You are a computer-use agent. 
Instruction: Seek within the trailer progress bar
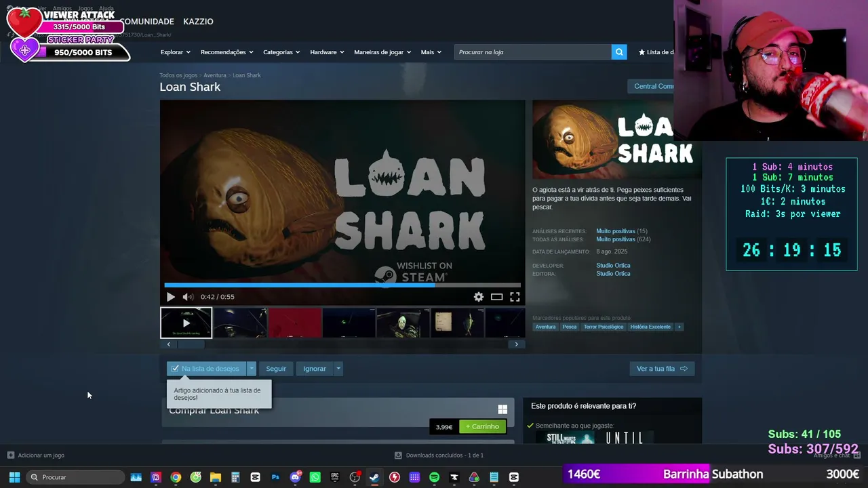coord(342,285)
